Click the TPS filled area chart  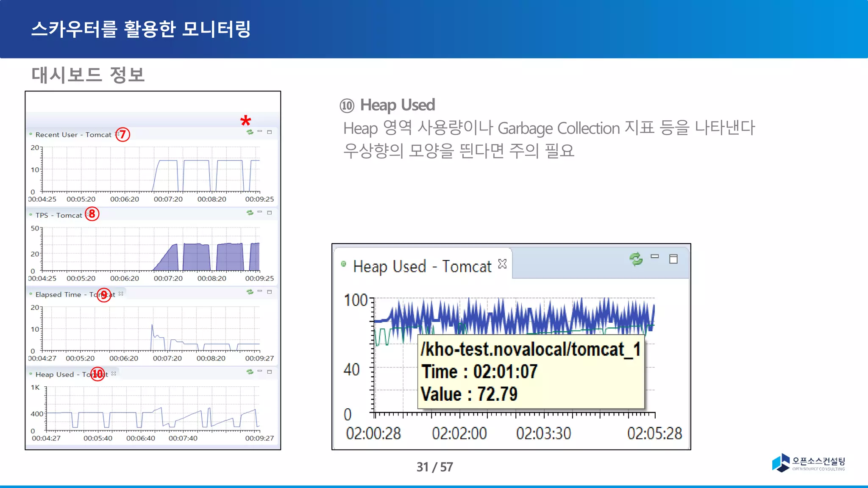(x=151, y=249)
